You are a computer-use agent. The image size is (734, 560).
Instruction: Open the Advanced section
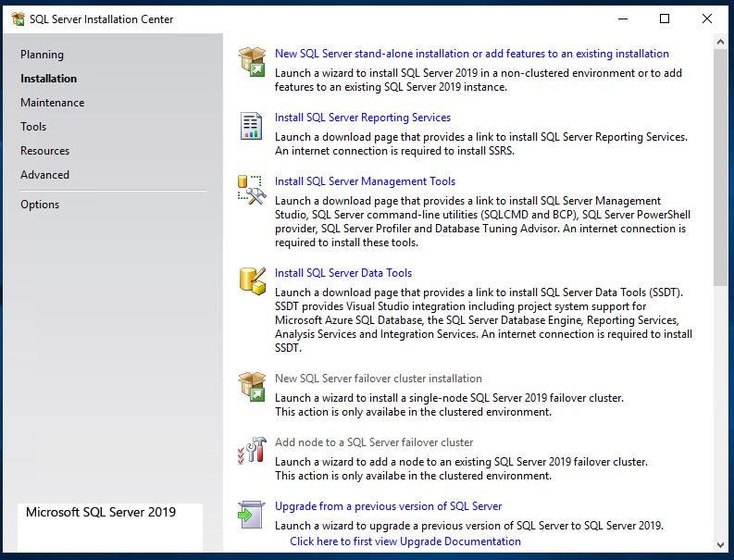point(45,175)
